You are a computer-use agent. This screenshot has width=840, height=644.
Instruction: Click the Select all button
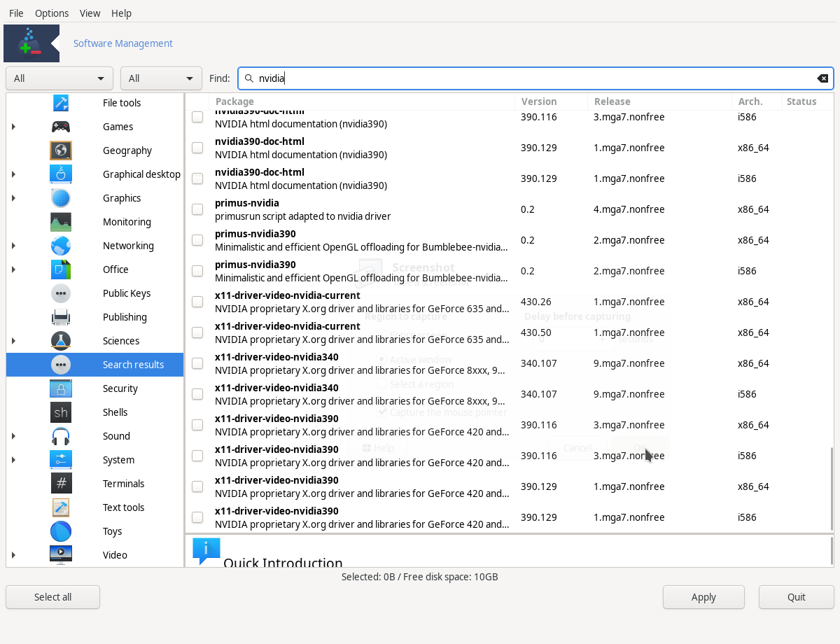tap(53, 597)
